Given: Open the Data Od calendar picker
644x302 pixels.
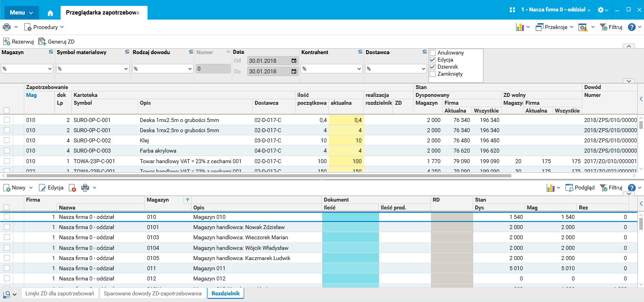Looking at the screenshot, I should 294,61.
